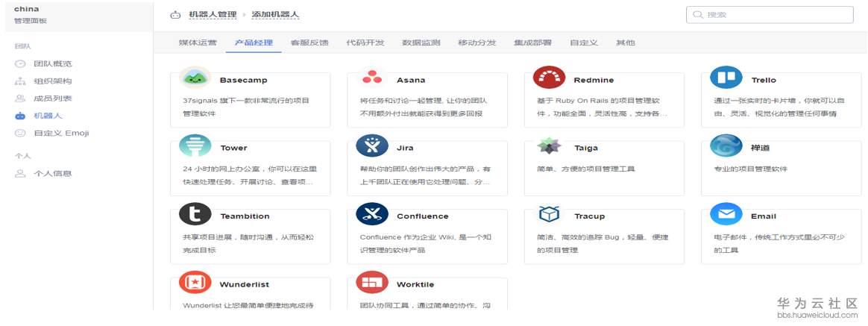
Task: Click the 添加机器人 breadcrumb link
Action: 276,15
